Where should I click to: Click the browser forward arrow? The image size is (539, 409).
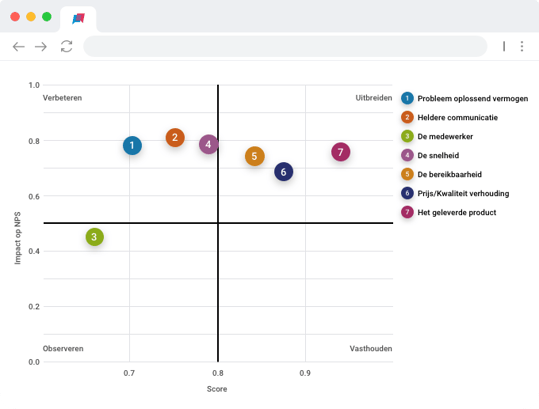tap(41, 46)
